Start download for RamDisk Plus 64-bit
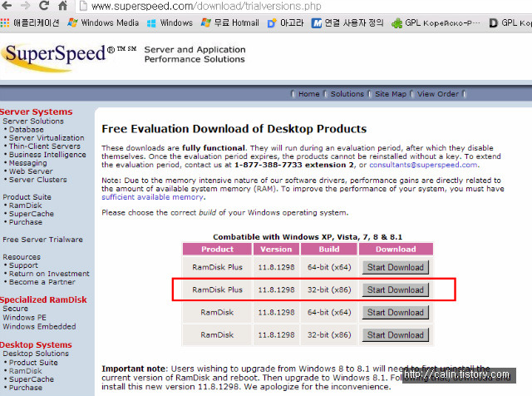The width and height of the screenshot is (532, 396). [x=396, y=267]
